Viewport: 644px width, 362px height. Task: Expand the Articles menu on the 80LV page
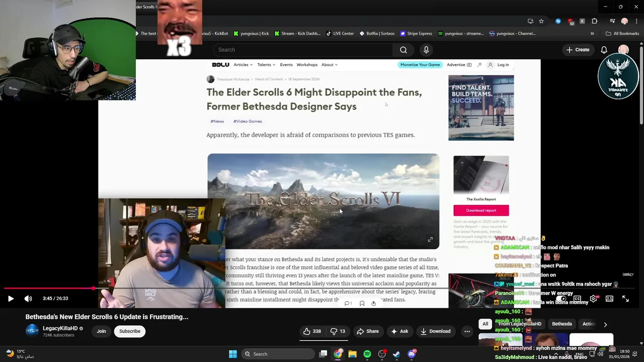click(243, 65)
